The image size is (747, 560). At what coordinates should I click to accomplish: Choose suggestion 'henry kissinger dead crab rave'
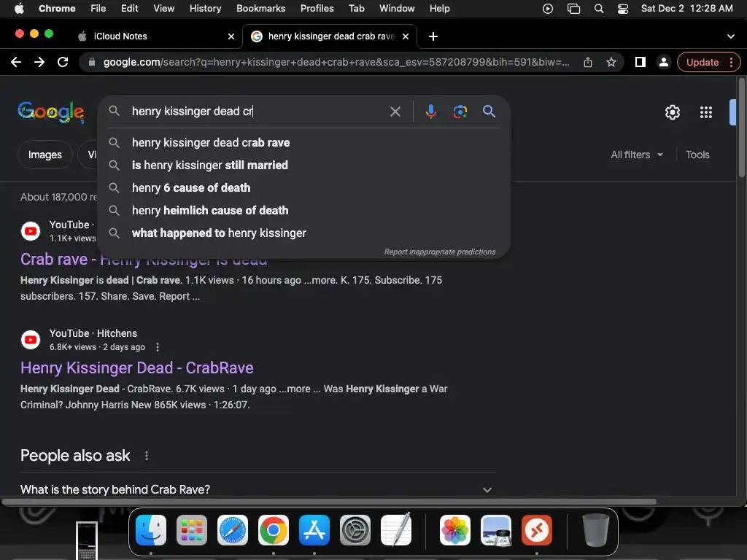[x=303, y=142]
